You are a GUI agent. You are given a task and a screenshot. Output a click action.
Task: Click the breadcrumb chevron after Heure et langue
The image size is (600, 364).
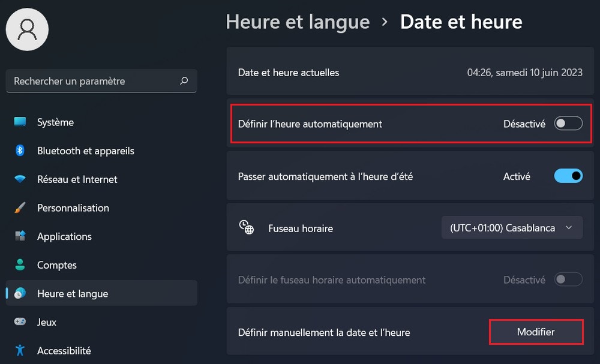(385, 23)
